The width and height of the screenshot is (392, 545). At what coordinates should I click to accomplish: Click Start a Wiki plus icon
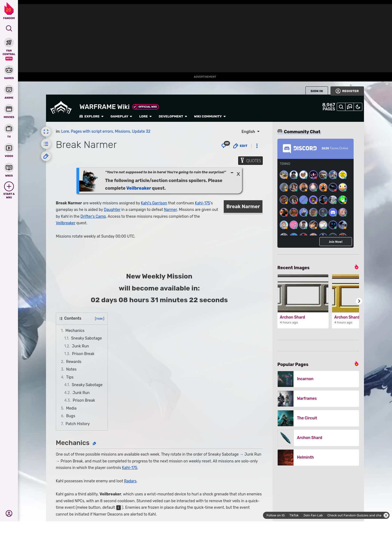coord(9,186)
